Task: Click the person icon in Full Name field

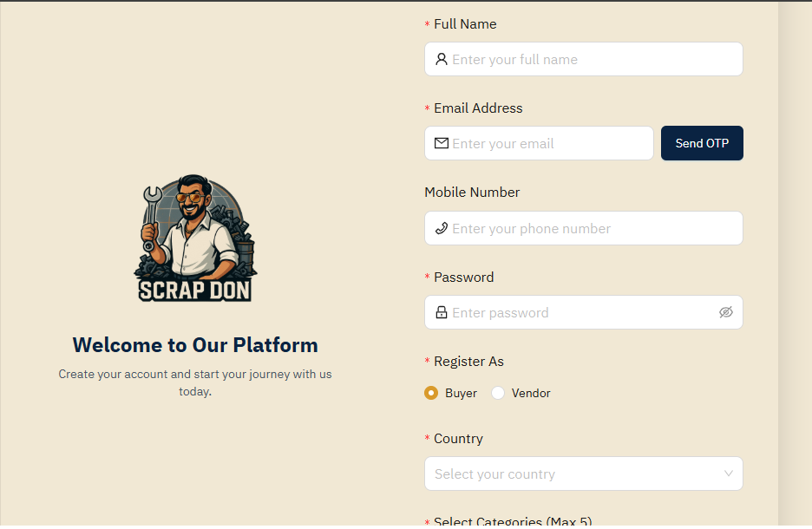Action: pyautogui.click(x=442, y=59)
